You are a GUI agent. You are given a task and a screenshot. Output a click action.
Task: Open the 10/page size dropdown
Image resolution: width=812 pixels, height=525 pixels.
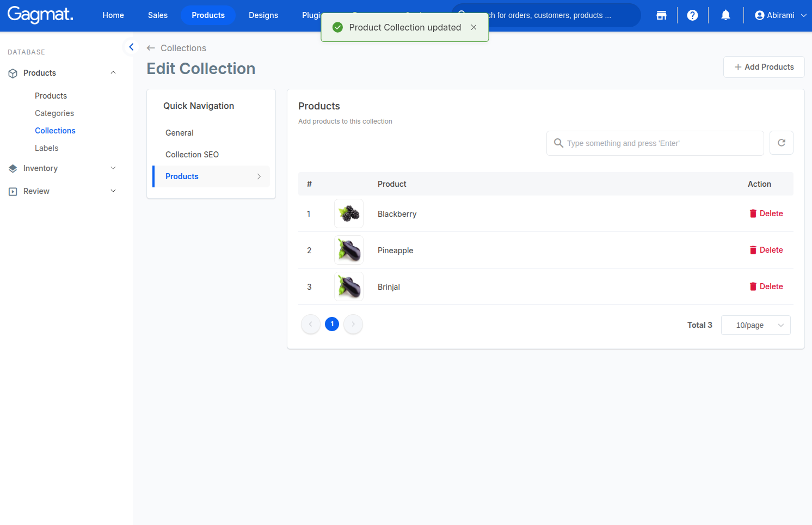pos(755,325)
